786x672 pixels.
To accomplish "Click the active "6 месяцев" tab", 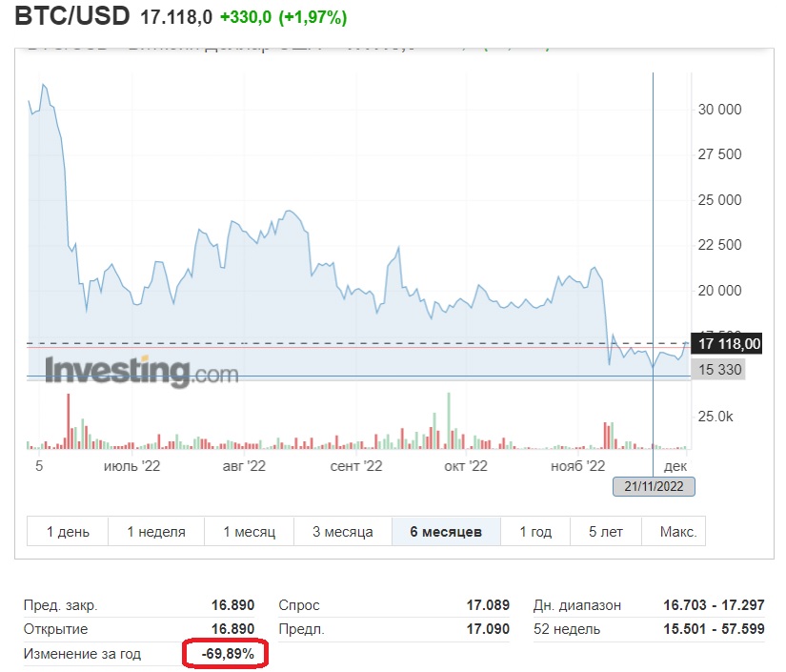I will click(x=446, y=532).
